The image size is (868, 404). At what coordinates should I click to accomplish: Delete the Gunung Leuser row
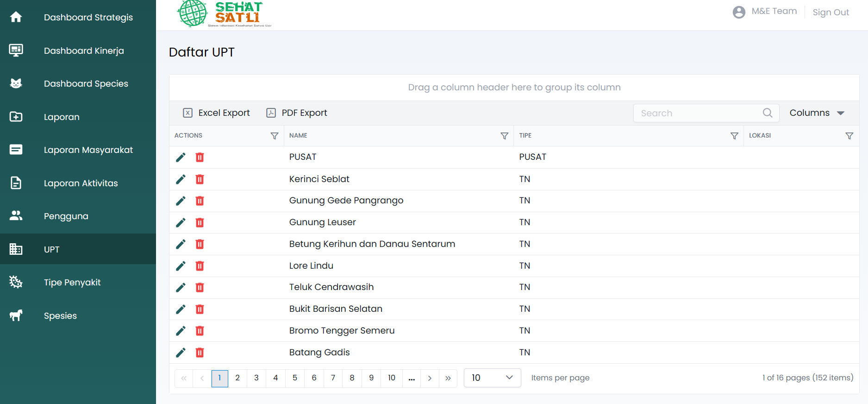coord(200,222)
